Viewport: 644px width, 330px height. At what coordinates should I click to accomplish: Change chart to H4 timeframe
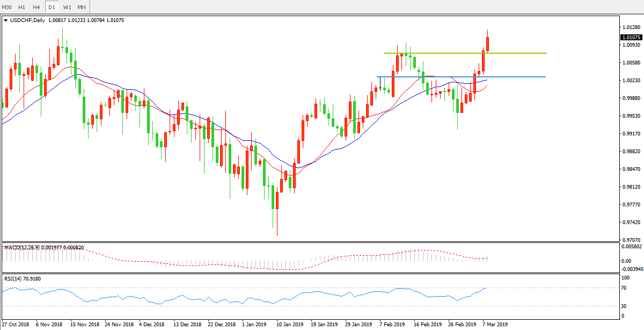click(36, 7)
